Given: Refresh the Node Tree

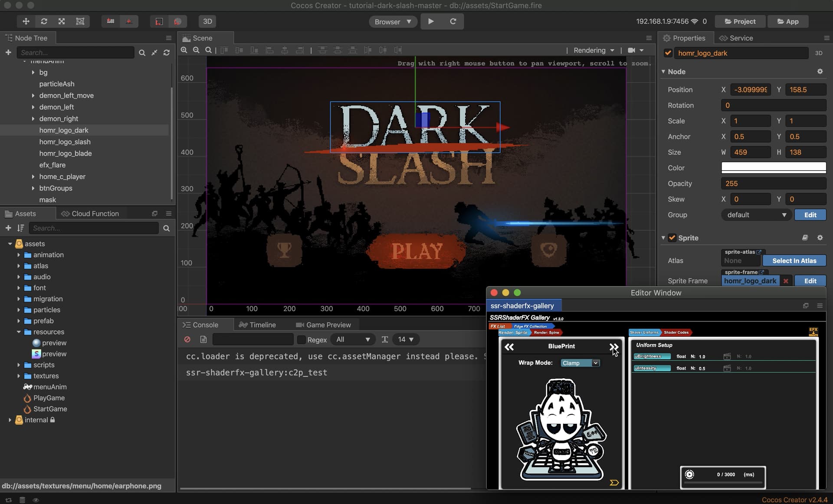Looking at the screenshot, I should [x=167, y=52].
